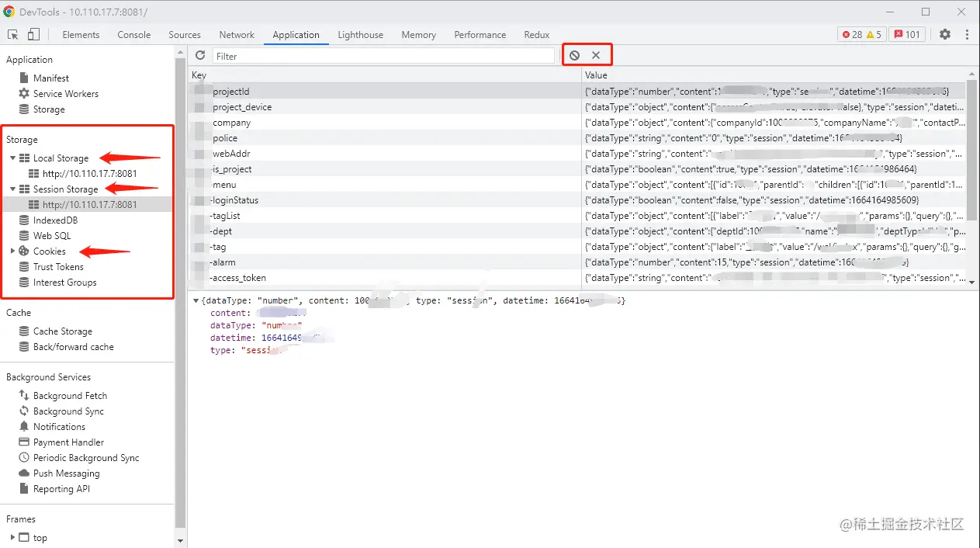Collapse the object preview triangle
Viewport: 980px width, 548px height.
click(196, 300)
